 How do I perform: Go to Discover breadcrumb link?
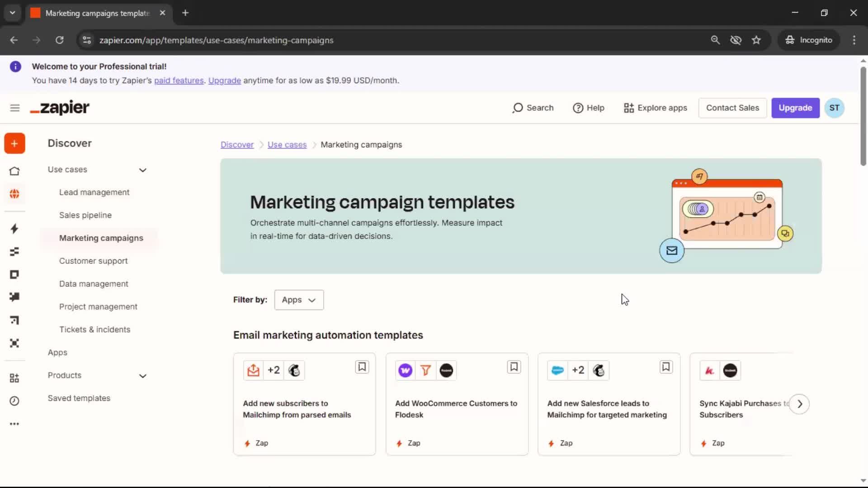pos(237,145)
